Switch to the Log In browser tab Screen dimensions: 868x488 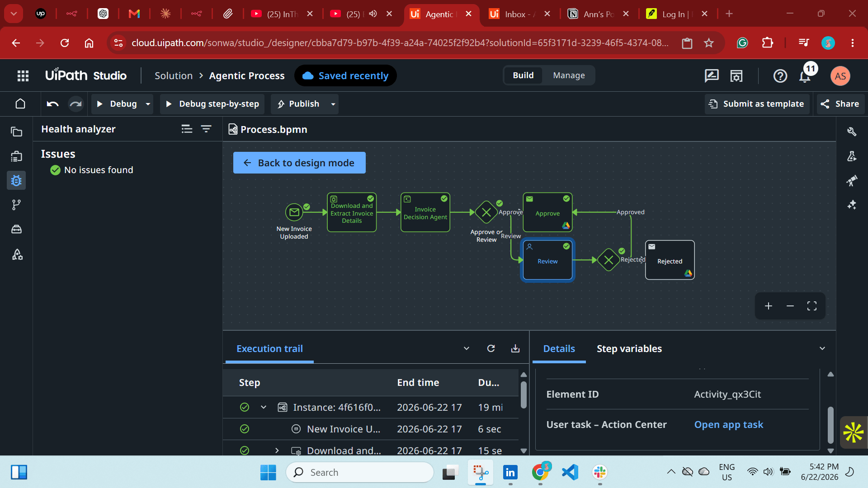tap(676, 14)
